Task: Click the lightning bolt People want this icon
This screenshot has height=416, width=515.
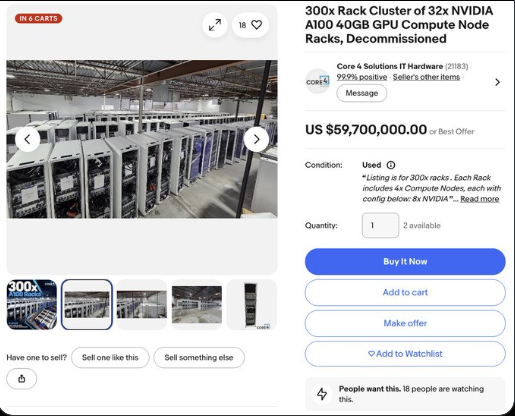Action: coord(322,394)
